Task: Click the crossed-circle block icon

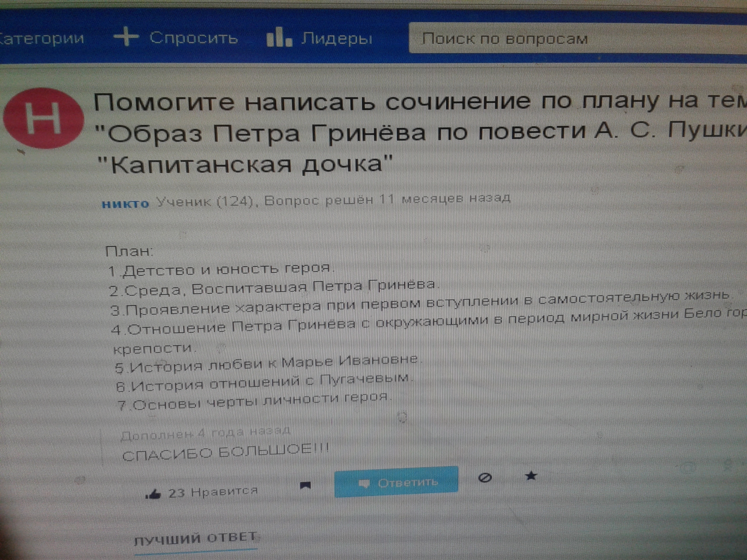Action: (485, 478)
